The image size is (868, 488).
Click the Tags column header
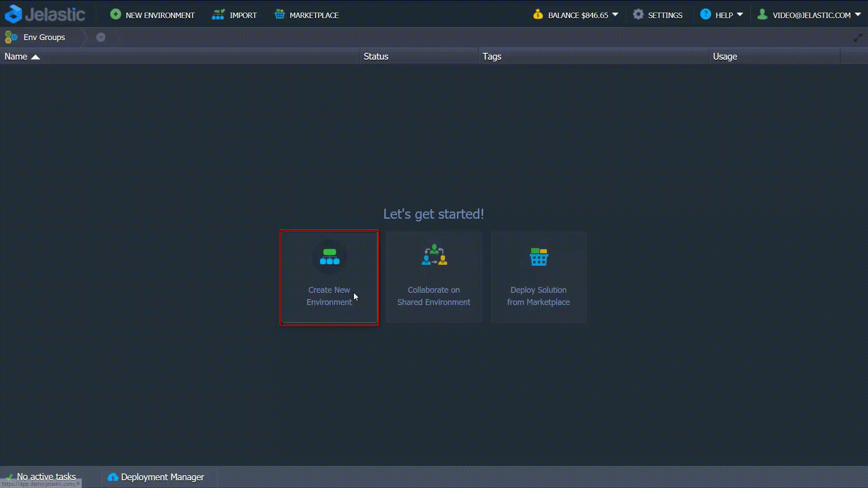(491, 56)
